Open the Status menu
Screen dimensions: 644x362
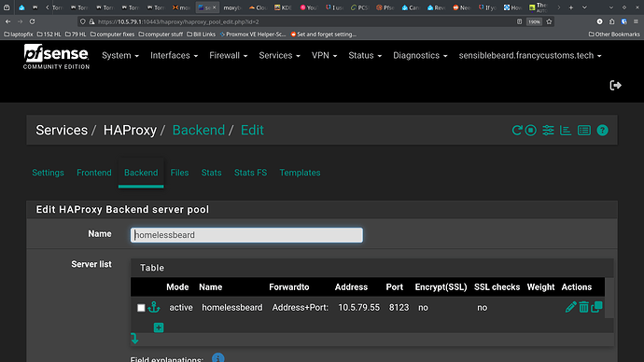coord(365,55)
